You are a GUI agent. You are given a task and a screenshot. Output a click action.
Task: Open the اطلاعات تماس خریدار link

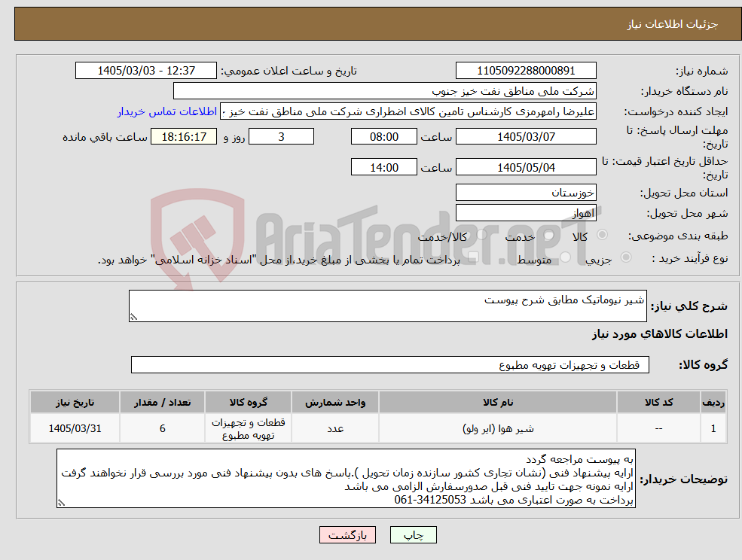(167, 111)
